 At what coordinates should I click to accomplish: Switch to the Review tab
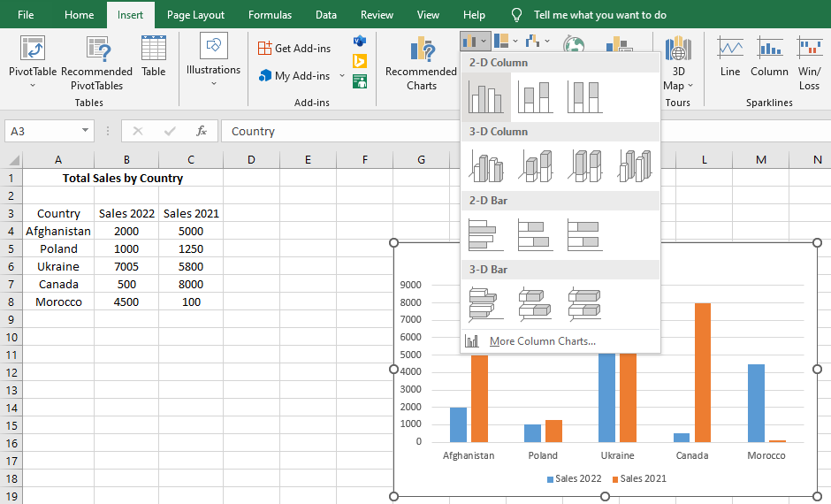click(x=377, y=15)
